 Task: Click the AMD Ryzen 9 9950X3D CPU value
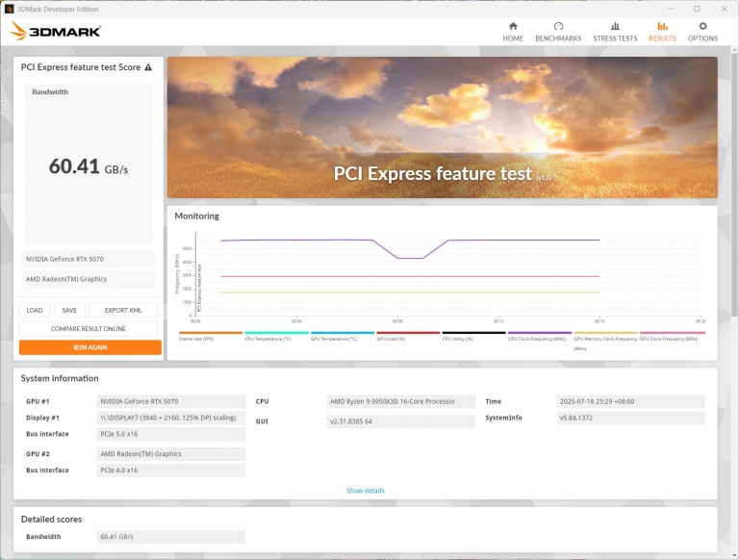(x=400, y=401)
